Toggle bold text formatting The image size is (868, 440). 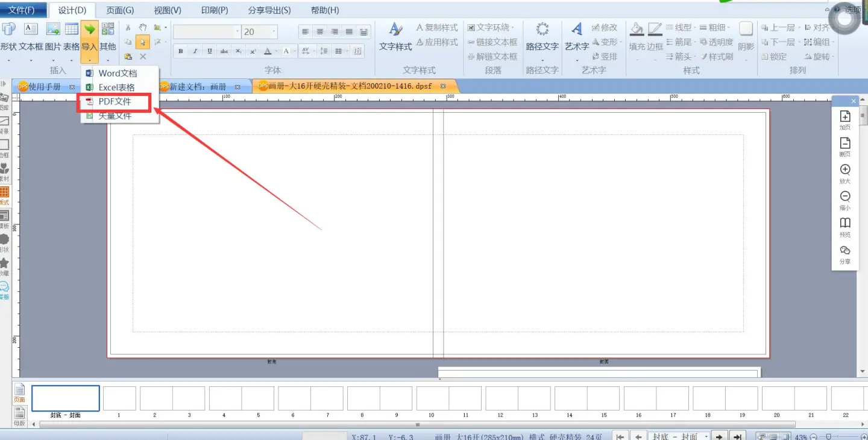coord(180,51)
